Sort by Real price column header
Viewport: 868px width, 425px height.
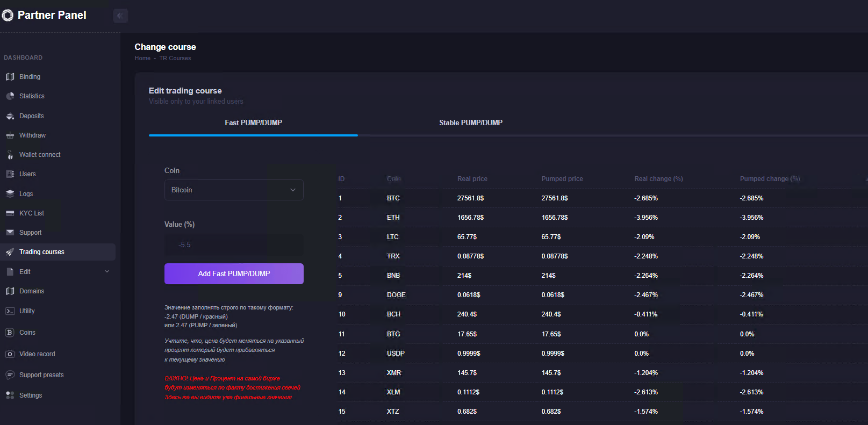pyautogui.click(x=472, y=179)
